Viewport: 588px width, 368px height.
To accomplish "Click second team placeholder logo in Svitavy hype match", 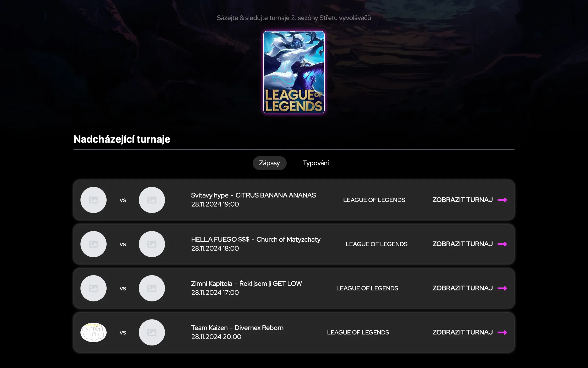I will click(x=152, y=200).
